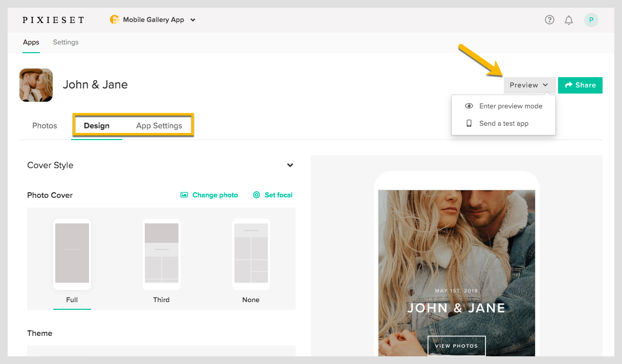Click the Mobile Gallery App orange icon
This screenshot has width=622, height=364.
(x=115, y=20)
